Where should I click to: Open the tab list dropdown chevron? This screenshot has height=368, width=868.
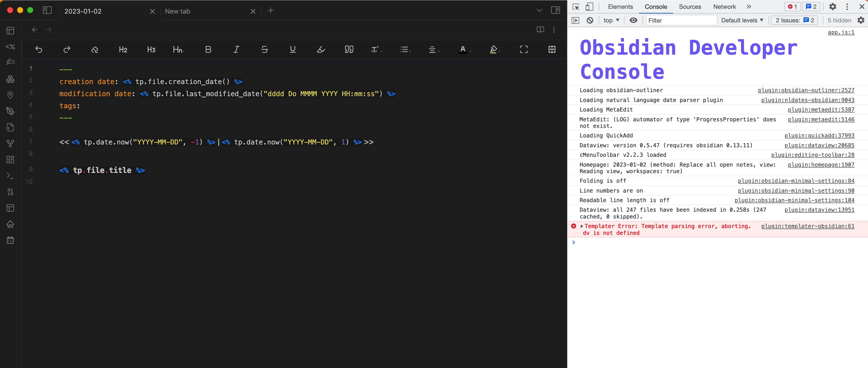pyautogui.click(x=539, y=11)
